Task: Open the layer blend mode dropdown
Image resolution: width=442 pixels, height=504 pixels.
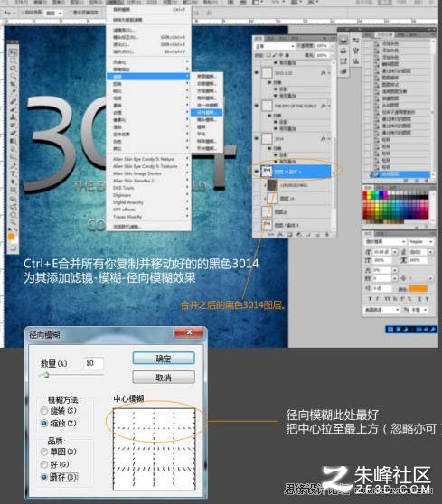Action: pyautogui.click(x=275, y=46)
